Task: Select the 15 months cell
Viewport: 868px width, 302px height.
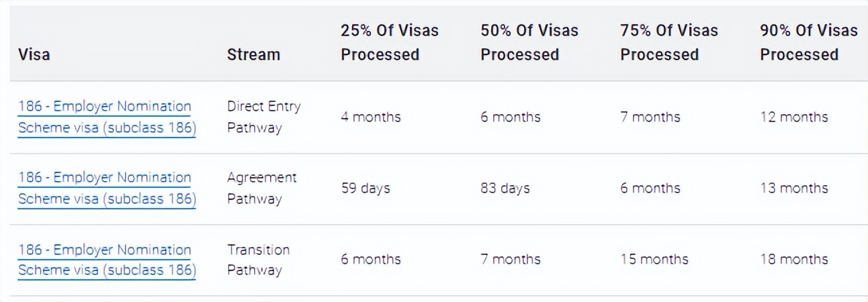Action: point(654,260)
